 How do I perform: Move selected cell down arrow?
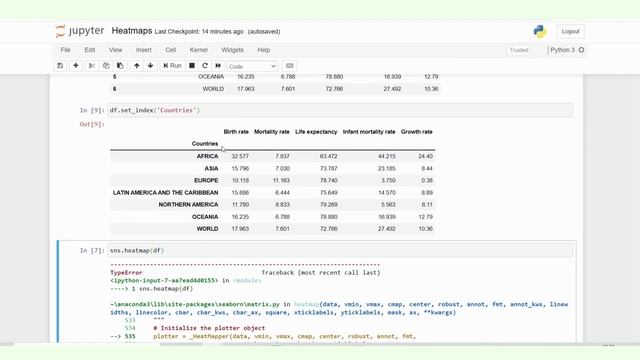151,66
